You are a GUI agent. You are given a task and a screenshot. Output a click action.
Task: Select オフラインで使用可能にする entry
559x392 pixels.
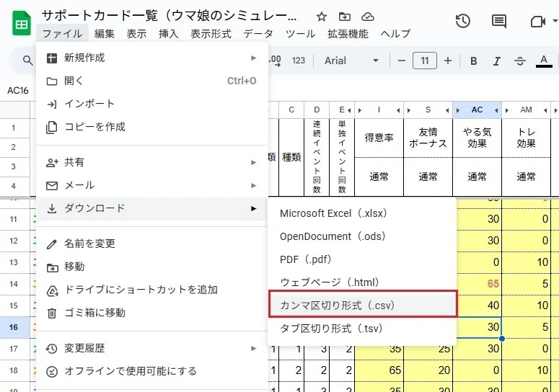coord(152,371)
